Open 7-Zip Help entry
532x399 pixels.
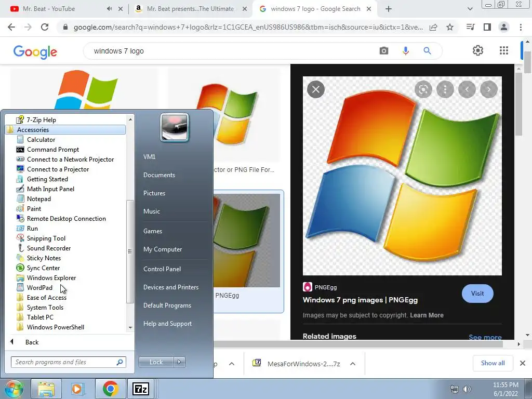pyautogui.click(x=41, y=119)
